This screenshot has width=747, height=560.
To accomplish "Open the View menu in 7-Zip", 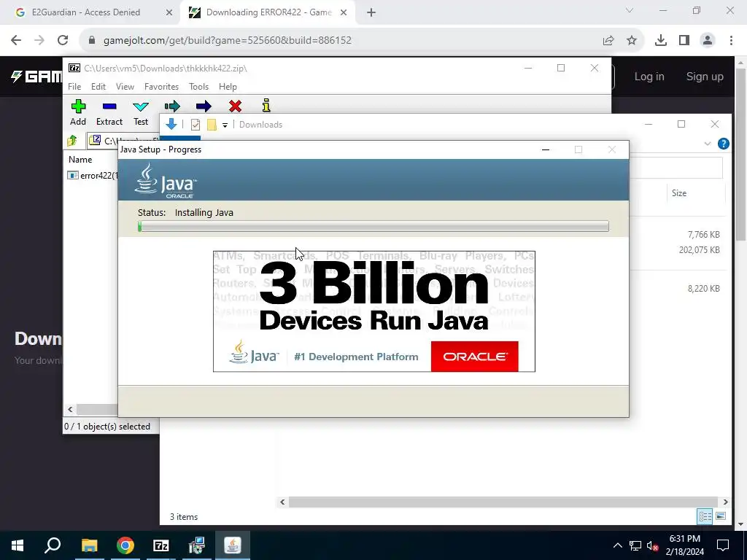I will 125,87.
